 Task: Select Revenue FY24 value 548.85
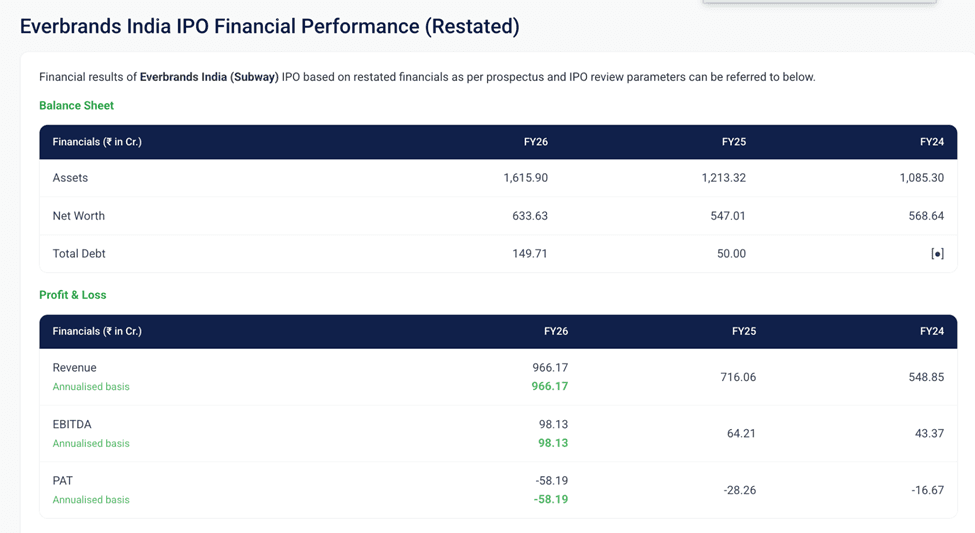pos(926,377)
